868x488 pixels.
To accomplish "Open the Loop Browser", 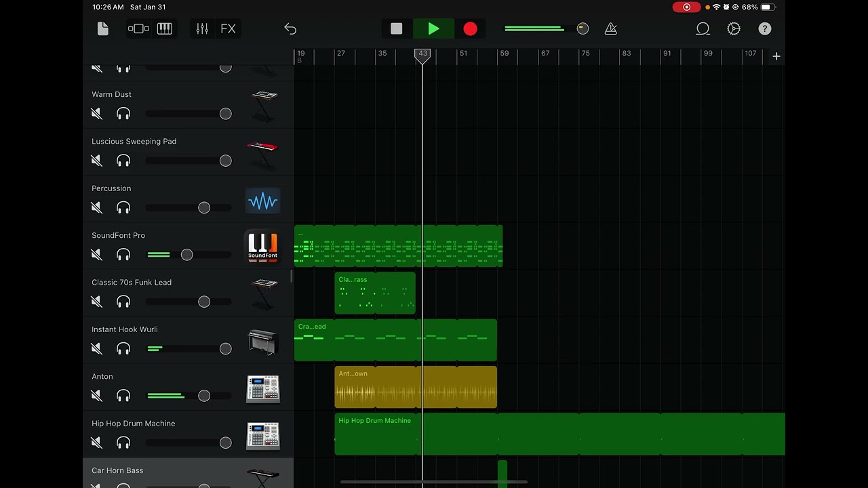I will [x=703, y=28].
